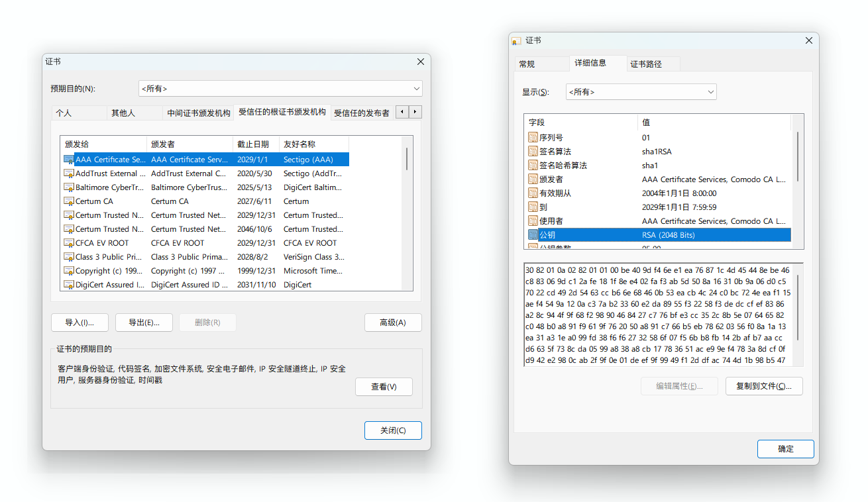The width and height of the screenshot is (868, 502).
Task: Click the 关闭(C) button
Action: coord(393,430)
